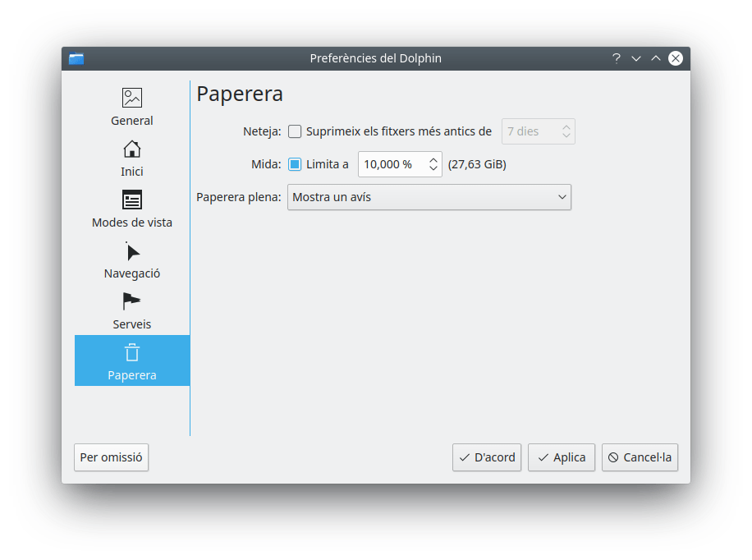Image resolution: width=752 pixels, height=560 pixels.
Task: Select the Navegació cursor icon
Action: (131, 251)
